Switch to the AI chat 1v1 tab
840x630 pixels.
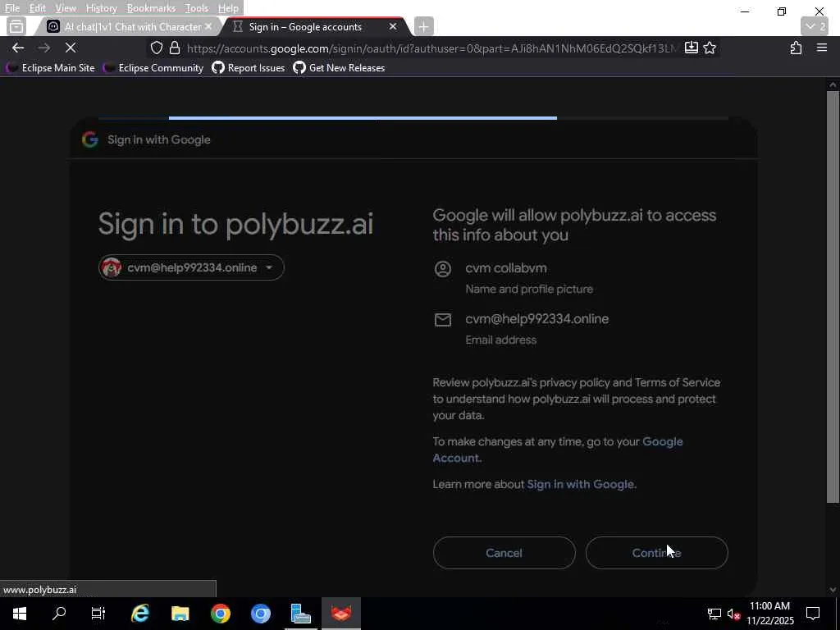127,26
